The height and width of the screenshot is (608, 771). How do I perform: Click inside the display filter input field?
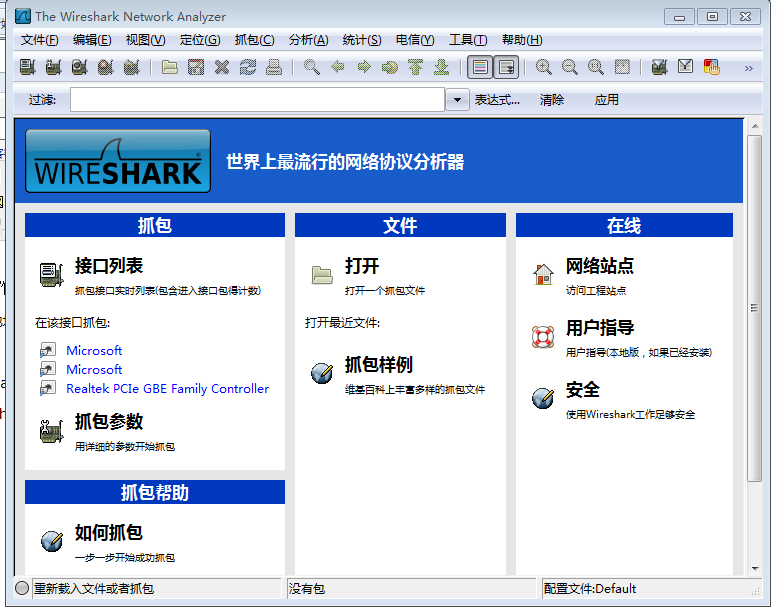coord(257,100)
